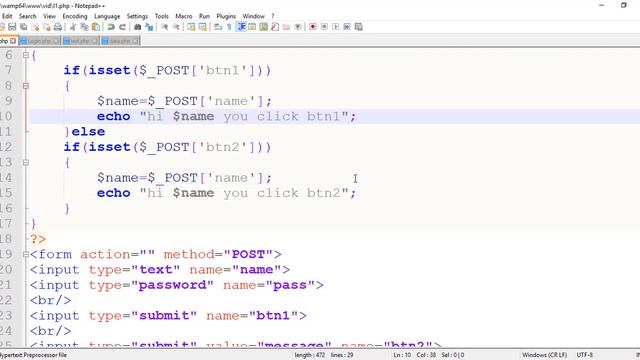Viewport: 640px width, 360px height.
Task: Open the Window menu
Action: click(x=253, y=16)
